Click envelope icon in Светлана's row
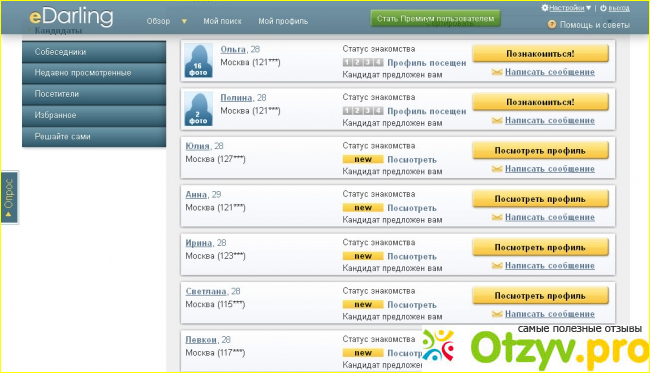This screenshot has height=373, width=650. (x=497, y=314)
